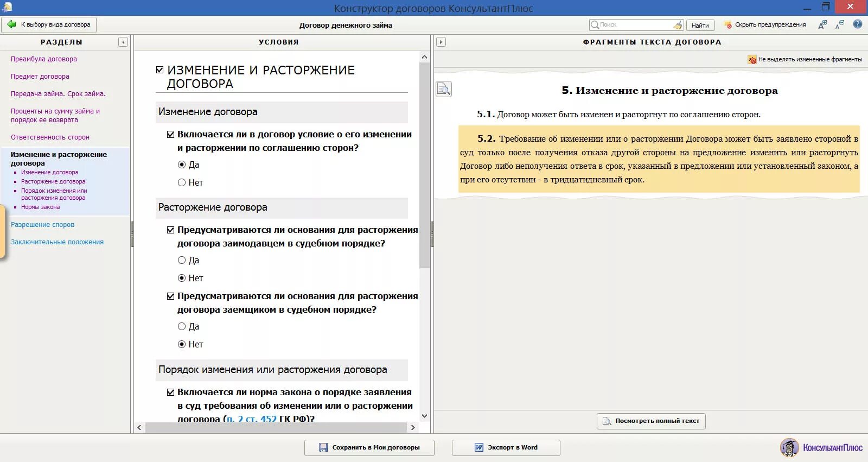Screen dimensions: 868x462
Task: Click splitter grip between sections and conditions
Action: pyautogui.click(x=132, y=234)
